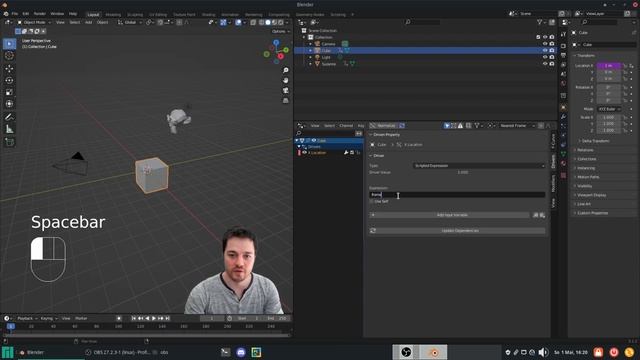
Task: Click the volume speaker tray icon
Action: (543, 352)
